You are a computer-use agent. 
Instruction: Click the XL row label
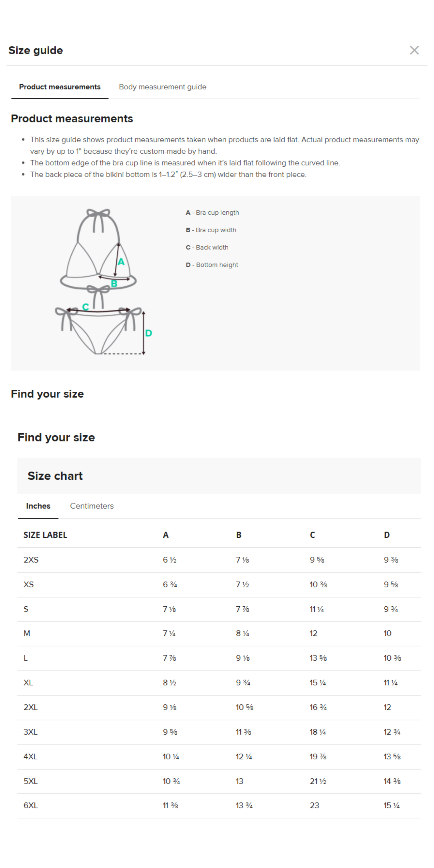click(x=28, y=683)
